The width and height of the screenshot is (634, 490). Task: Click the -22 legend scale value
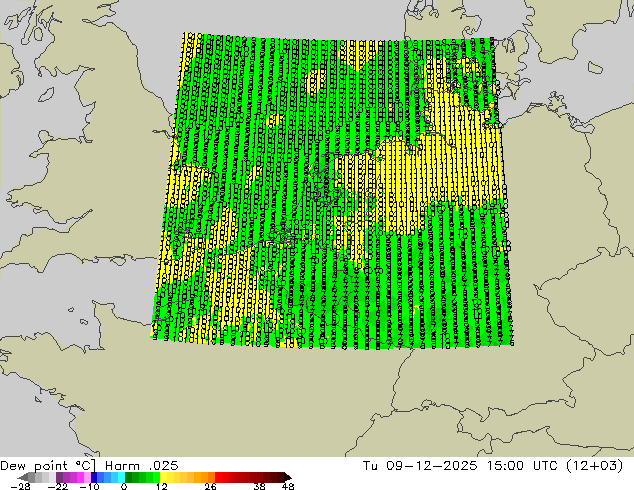pyautogui.click(x=57, y=486)
